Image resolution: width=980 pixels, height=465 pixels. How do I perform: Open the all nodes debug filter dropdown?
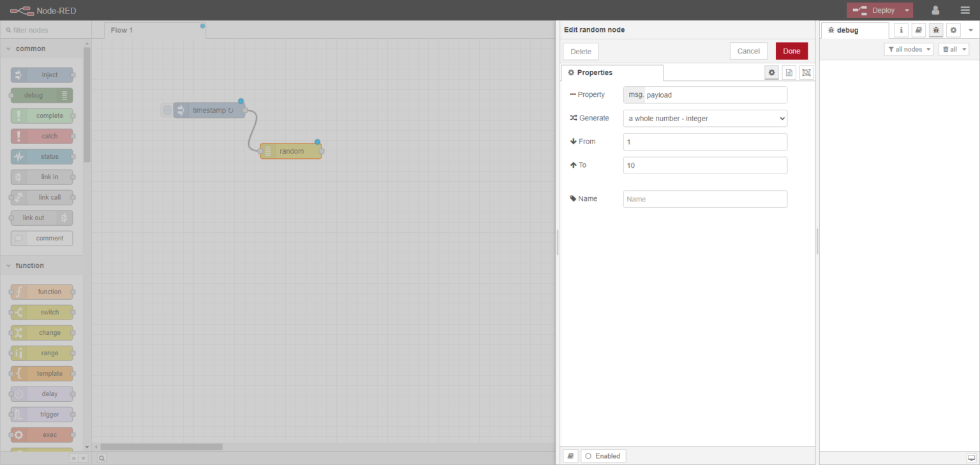point(908,49)
